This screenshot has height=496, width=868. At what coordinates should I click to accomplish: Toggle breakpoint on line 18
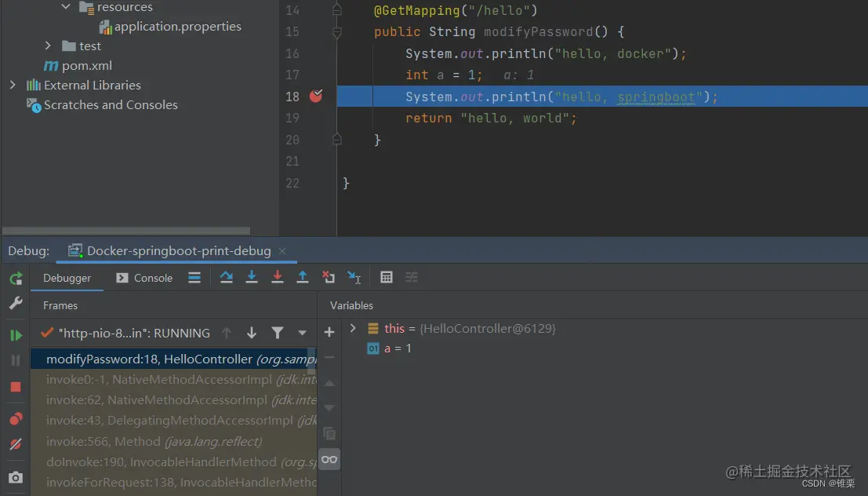(x=316, y=97)
